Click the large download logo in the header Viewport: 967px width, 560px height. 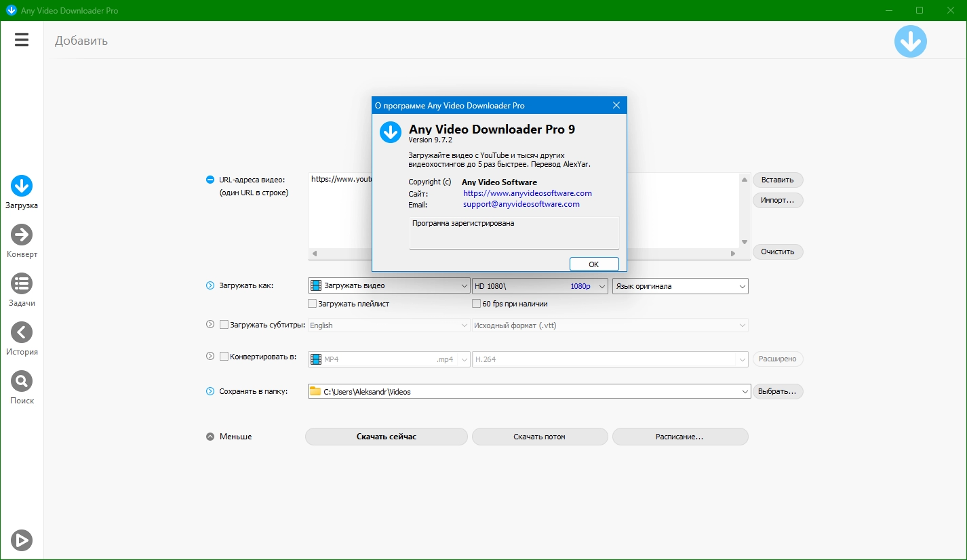[x=910, y=41]
